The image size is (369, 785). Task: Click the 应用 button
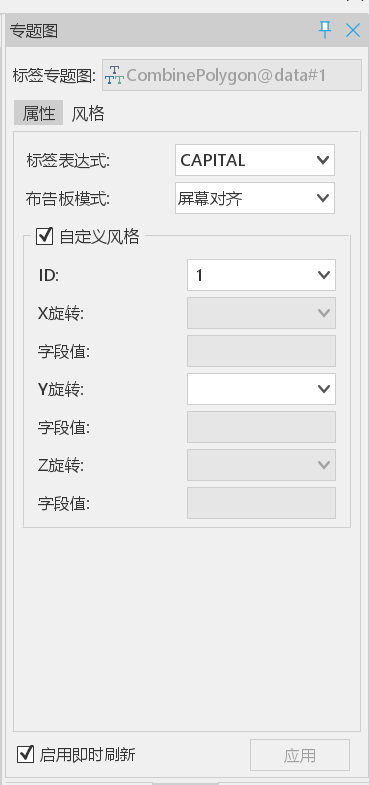pos(300,755)
